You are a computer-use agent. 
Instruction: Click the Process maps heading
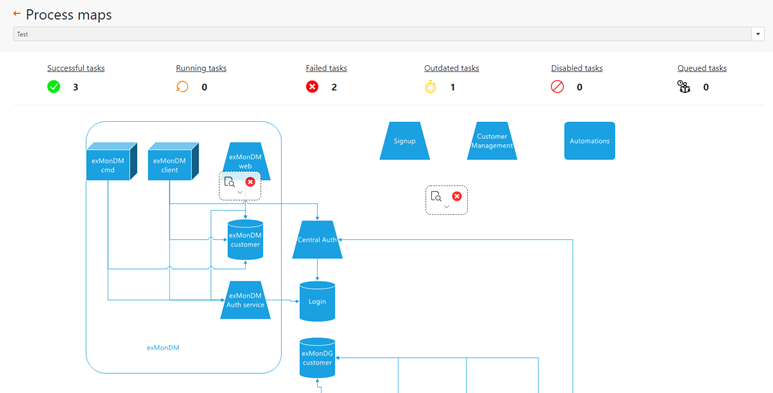[69, 15]
